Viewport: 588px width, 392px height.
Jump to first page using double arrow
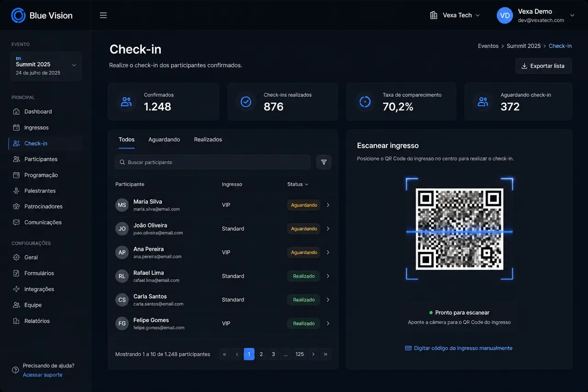(x=225, y=354)
